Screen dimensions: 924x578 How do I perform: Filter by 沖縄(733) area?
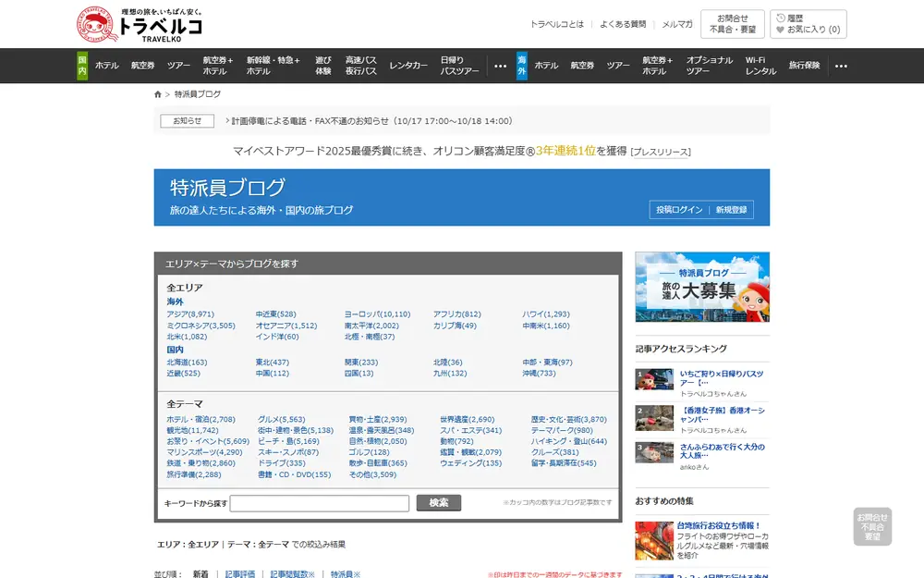[x=539, y=374]
